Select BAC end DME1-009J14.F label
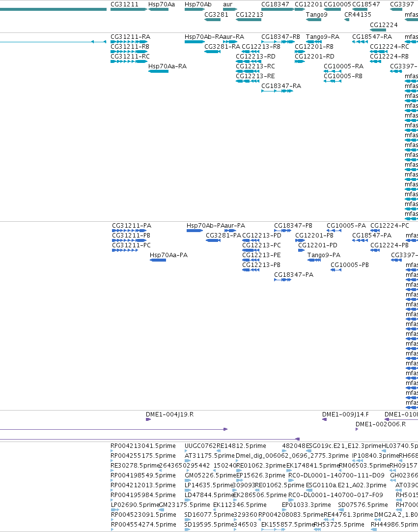418x532 pixels. coord(345,414)
